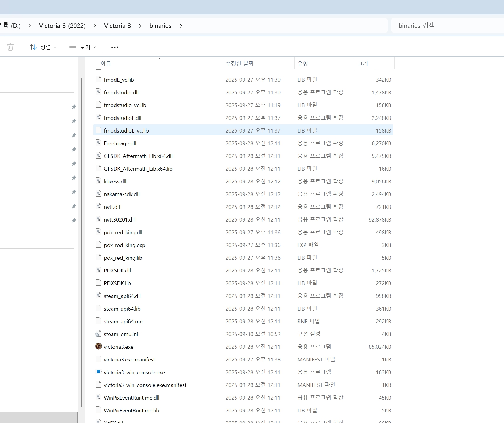The width and height of the screenshot is (504, 423).
Task: Select the GFSDK_Aftermath_Lib.x64.dll file icon
Action: [x=98, y=156]
